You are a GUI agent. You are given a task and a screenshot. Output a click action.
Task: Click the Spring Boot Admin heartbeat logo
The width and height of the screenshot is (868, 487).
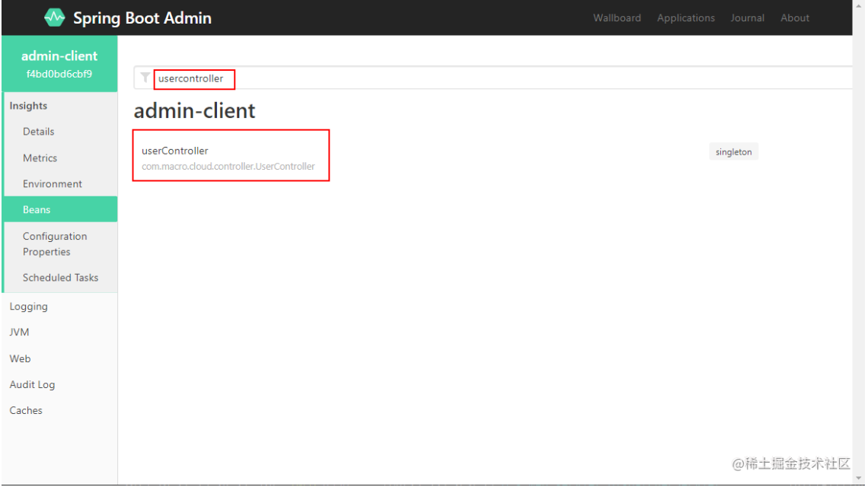point(54,18)
